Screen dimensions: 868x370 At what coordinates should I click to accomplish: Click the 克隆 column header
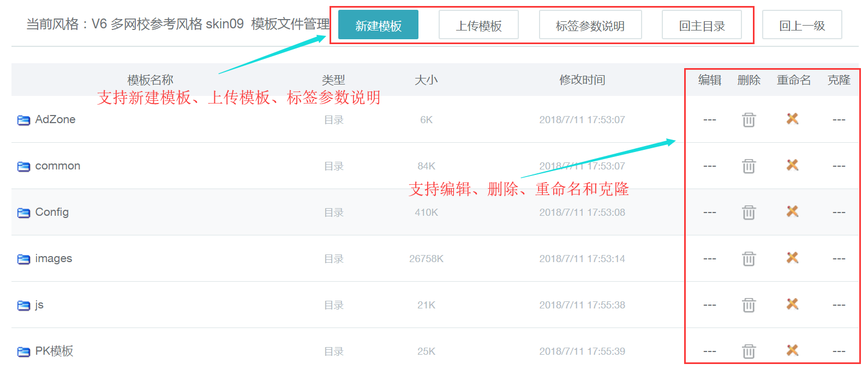tap(839, 80)
